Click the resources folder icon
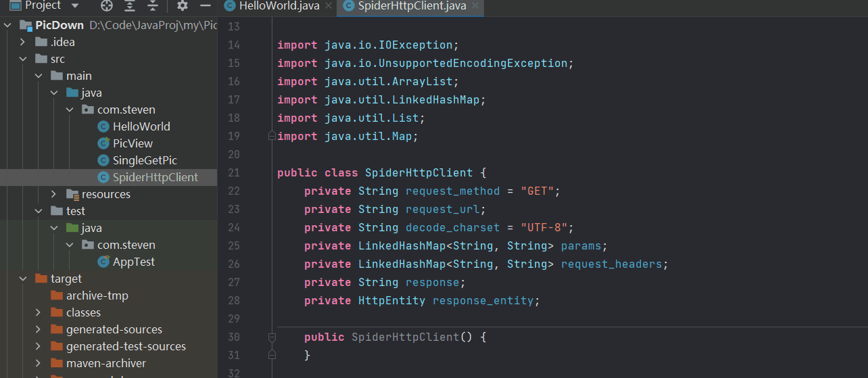868x378 pixels. point(72,194)
